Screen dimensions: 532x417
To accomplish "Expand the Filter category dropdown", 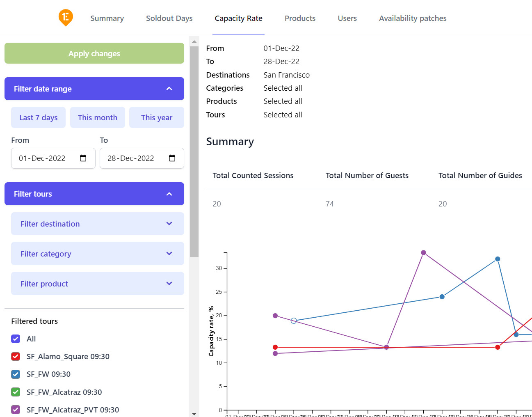I will [x=98, y=254].
